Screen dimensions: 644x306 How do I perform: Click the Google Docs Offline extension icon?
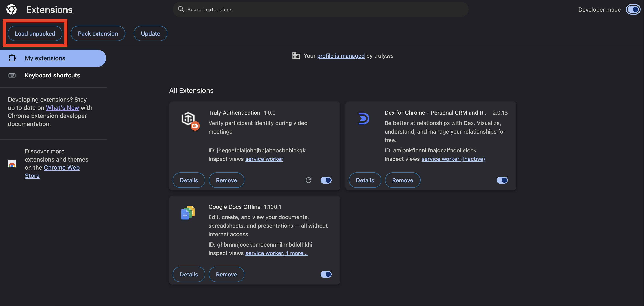188,213
